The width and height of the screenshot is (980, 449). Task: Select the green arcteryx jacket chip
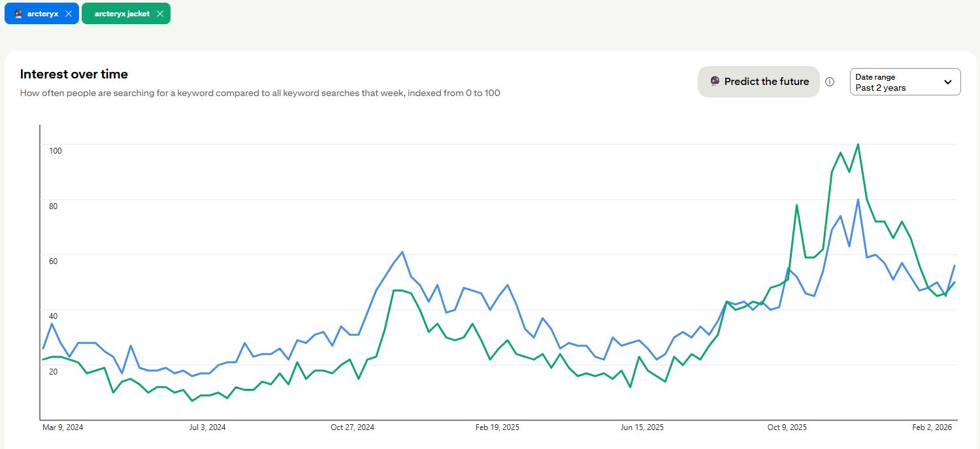pyautogui.click(x=126, y=14)
